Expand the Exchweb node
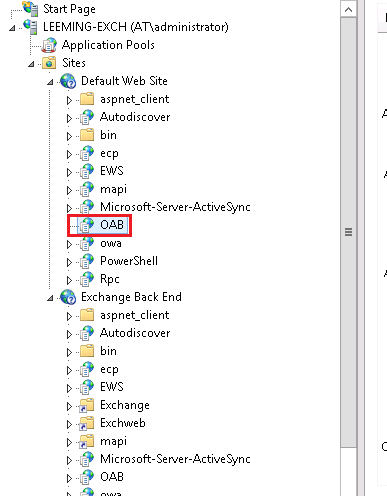Screen dimensions: 387x496 click(69, 424)
